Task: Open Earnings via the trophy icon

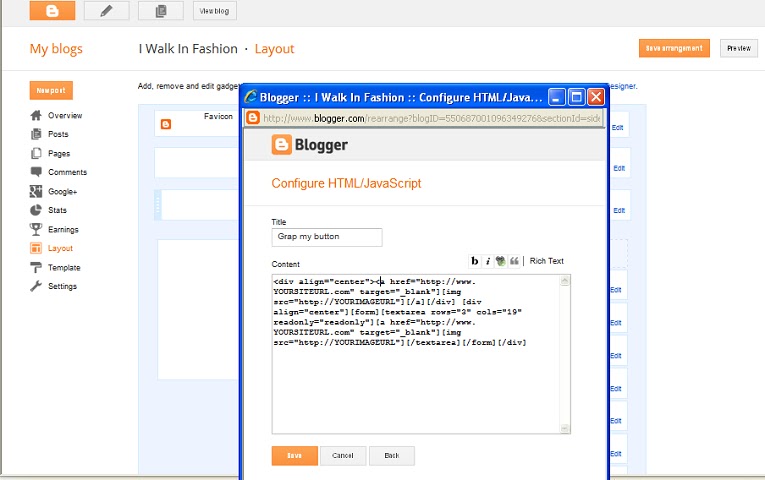Action: click(36, 229)
